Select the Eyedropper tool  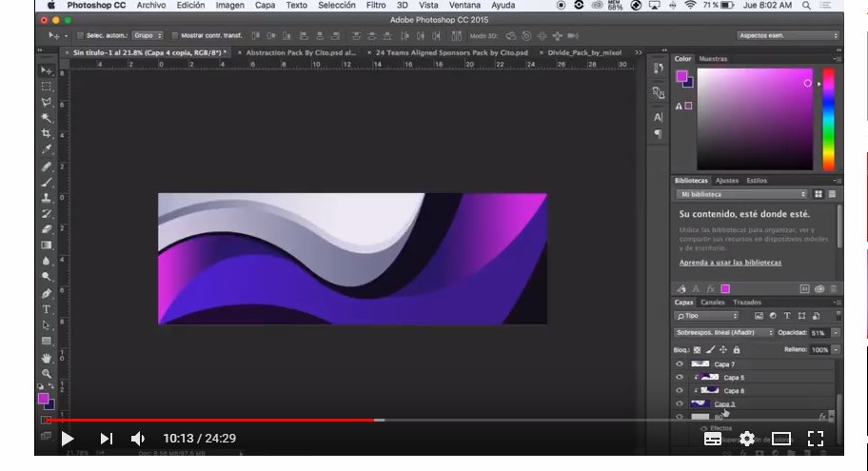47,148
